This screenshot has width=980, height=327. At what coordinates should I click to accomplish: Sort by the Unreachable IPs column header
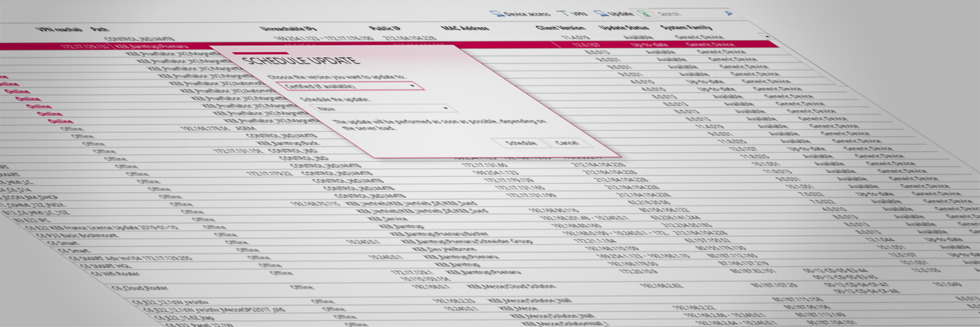tap(288, 29)
